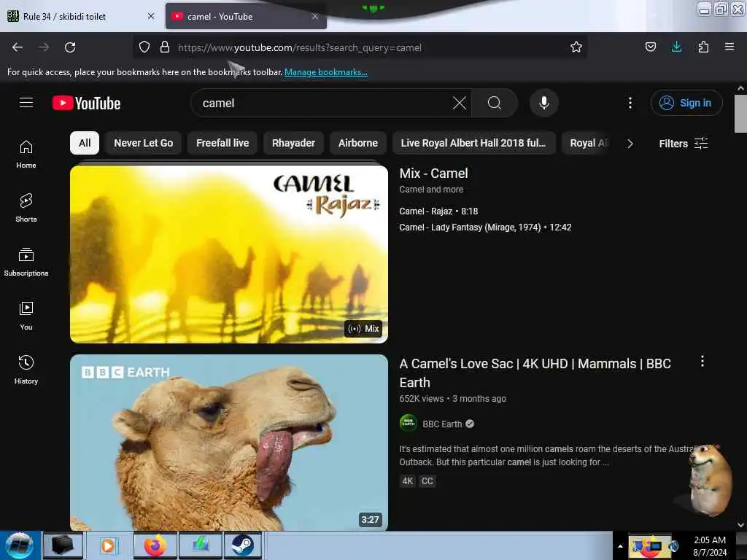
Task: Clear the camel search query with X
Action: 460,103
